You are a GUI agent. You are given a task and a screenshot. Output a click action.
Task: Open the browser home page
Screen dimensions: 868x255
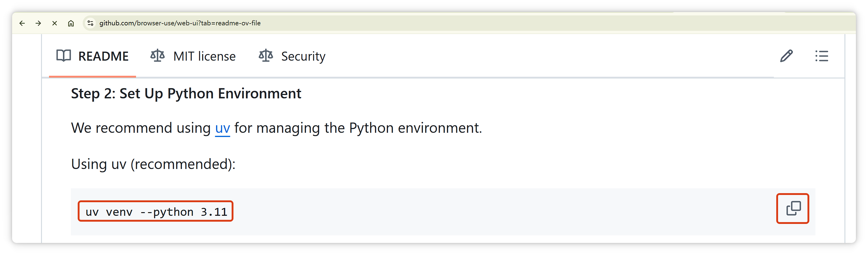(x=71, y=23)
